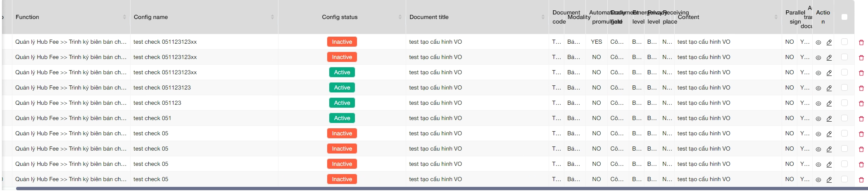Click the Content column header

tap(688, 17)
